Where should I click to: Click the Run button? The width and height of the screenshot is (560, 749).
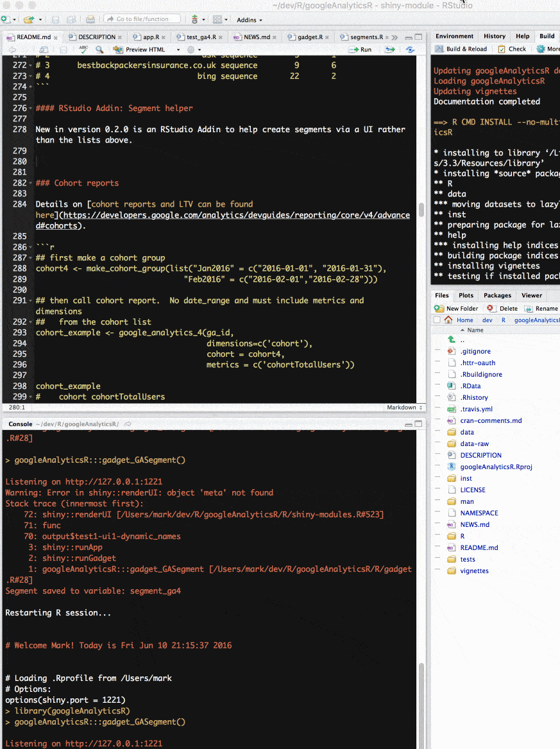(x=361, y=49)
